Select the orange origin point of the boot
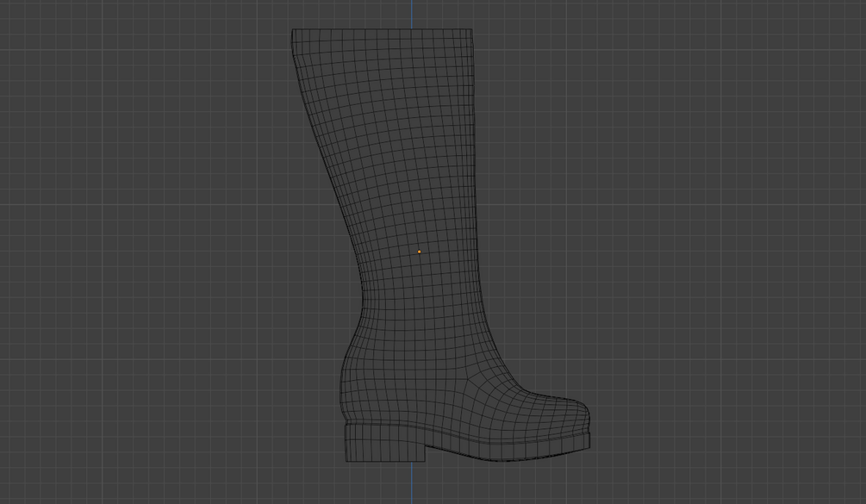This screenshot has width=866, height=504. pyautogui.click(x=419, y=252)
